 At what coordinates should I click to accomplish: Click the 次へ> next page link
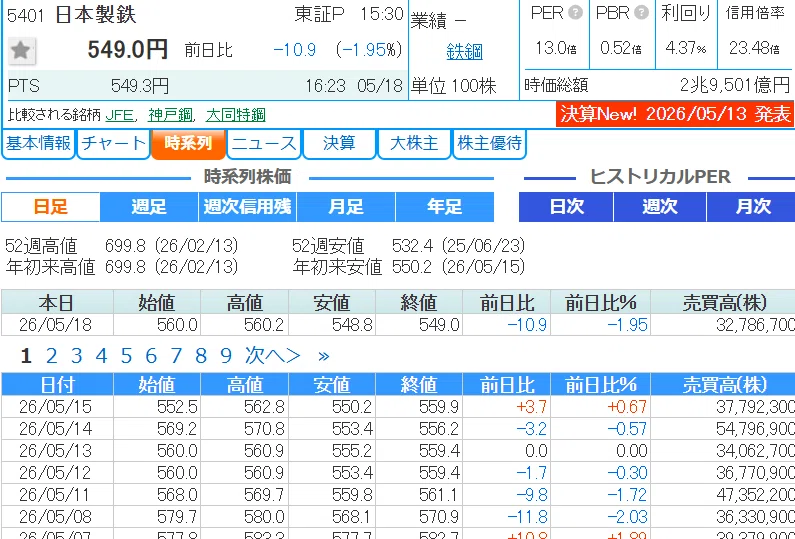click(273, 356)
